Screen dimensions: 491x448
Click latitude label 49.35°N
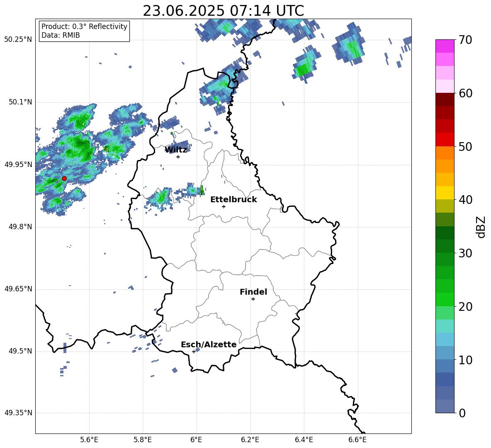coord(18,413)
